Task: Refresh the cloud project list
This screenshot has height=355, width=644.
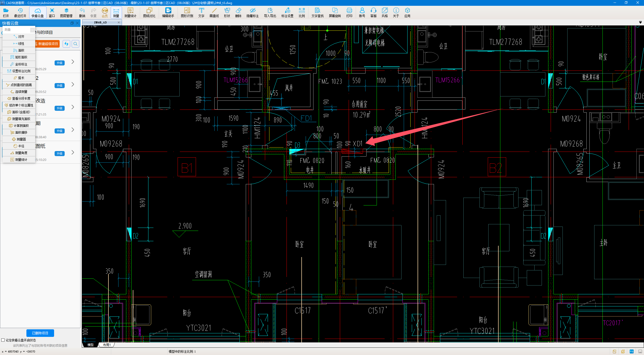Action: coord(66,44)
